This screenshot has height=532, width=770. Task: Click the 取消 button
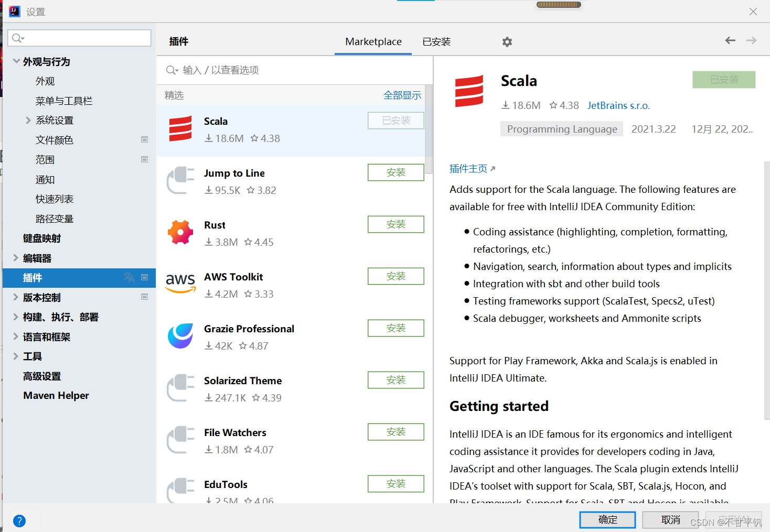click(671, 519)
